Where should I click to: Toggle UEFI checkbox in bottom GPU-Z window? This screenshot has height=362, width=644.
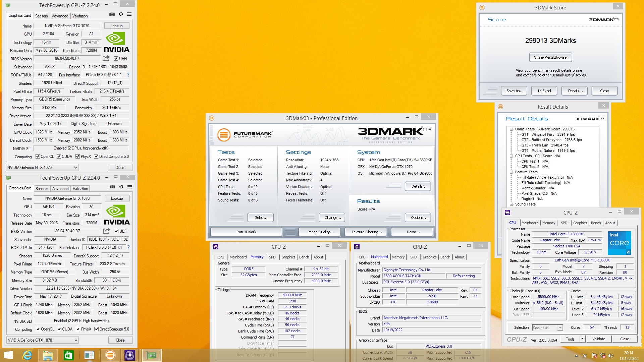(116, 231)
